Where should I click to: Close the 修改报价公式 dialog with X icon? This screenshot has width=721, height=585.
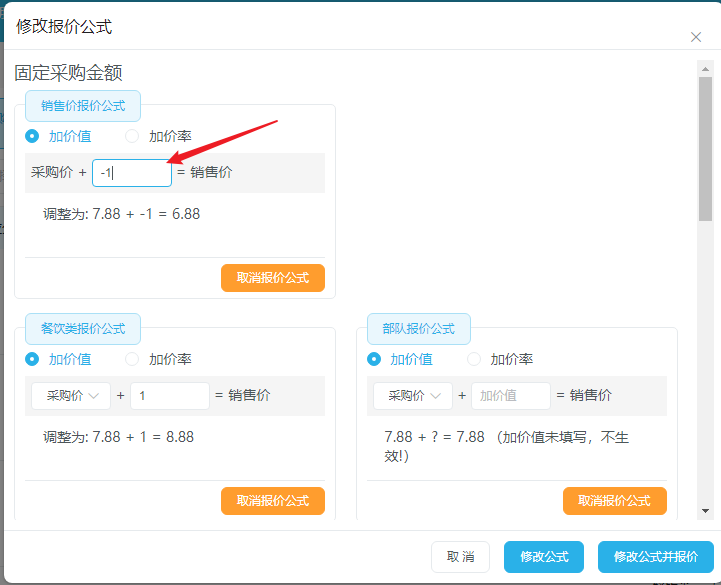(x=696, y=37)
